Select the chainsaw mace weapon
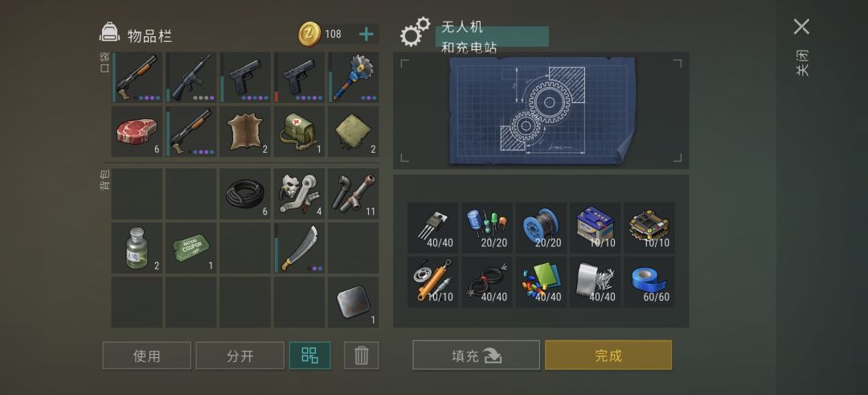The image size is (868, 395). (x=354, y=77)
